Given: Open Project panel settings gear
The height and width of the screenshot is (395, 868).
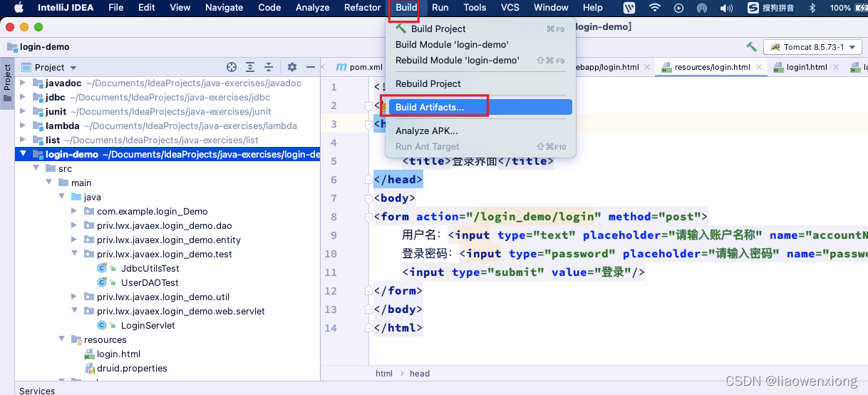Looking at the screenshot, I should point(291,67).
